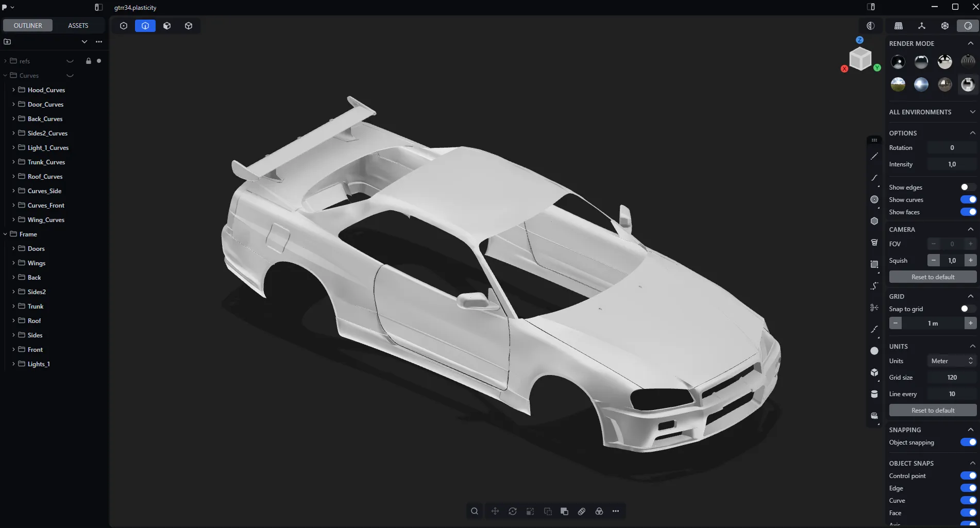Open the three-axis construction plane icon
The image size is (980, 528).
pos(922,26)
